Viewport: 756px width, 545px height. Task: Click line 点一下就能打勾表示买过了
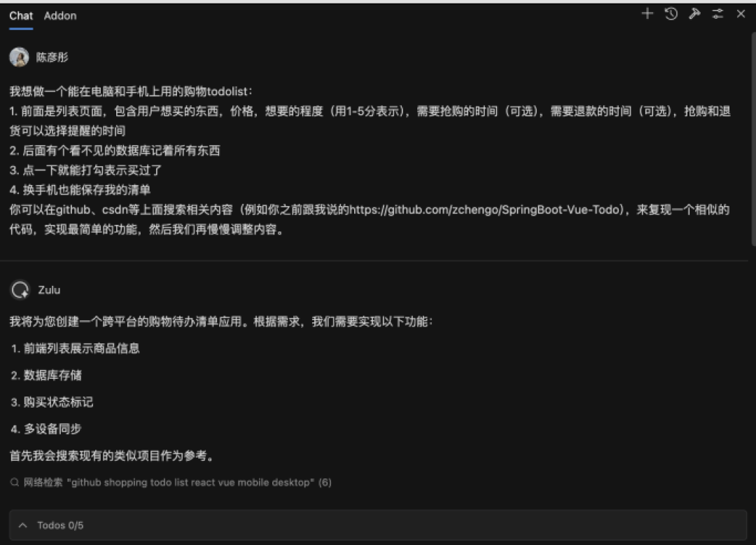coord(86,170)
